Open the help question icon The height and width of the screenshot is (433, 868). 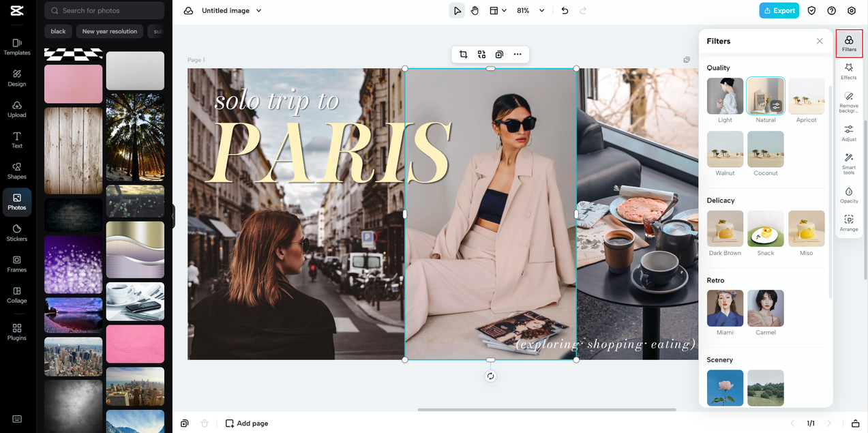point(831,10)
